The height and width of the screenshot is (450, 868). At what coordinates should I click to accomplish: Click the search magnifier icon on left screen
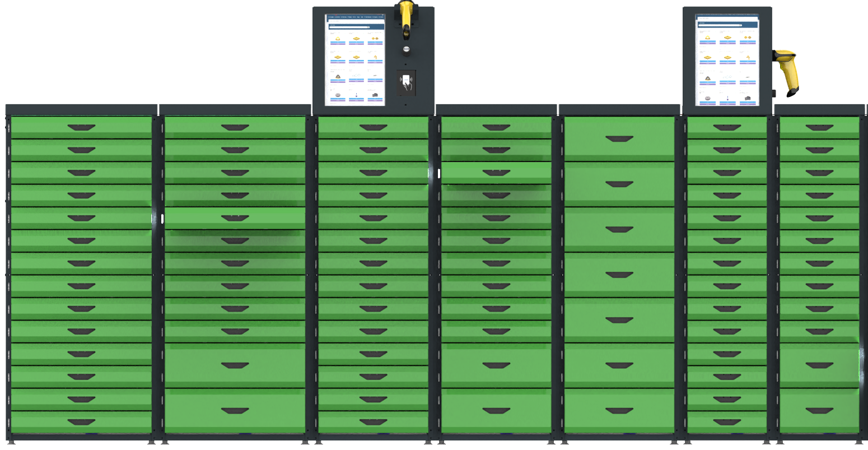point(367,26)
